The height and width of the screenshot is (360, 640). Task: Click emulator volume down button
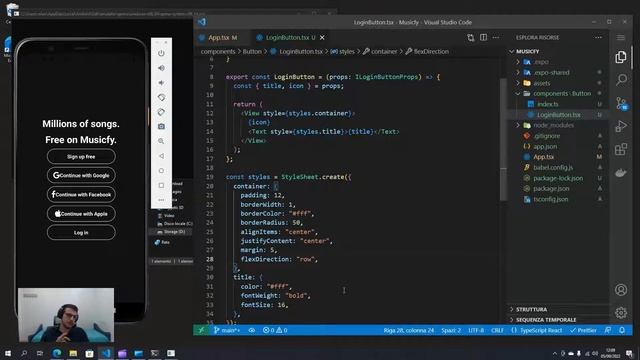(161, 82)
